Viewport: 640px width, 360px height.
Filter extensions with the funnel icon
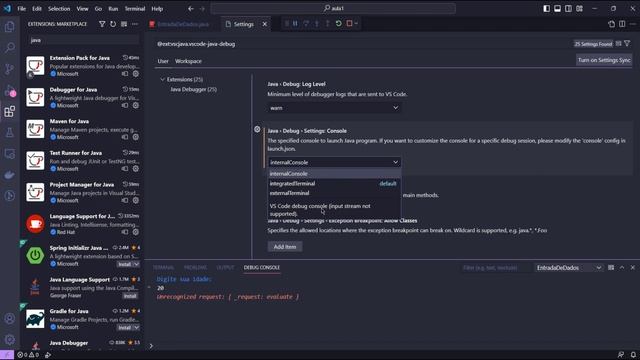pos(102,24)
